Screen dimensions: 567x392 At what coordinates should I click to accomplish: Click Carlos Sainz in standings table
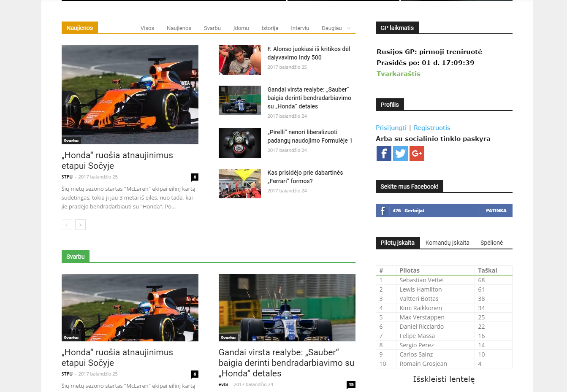[x=416, y=354]
